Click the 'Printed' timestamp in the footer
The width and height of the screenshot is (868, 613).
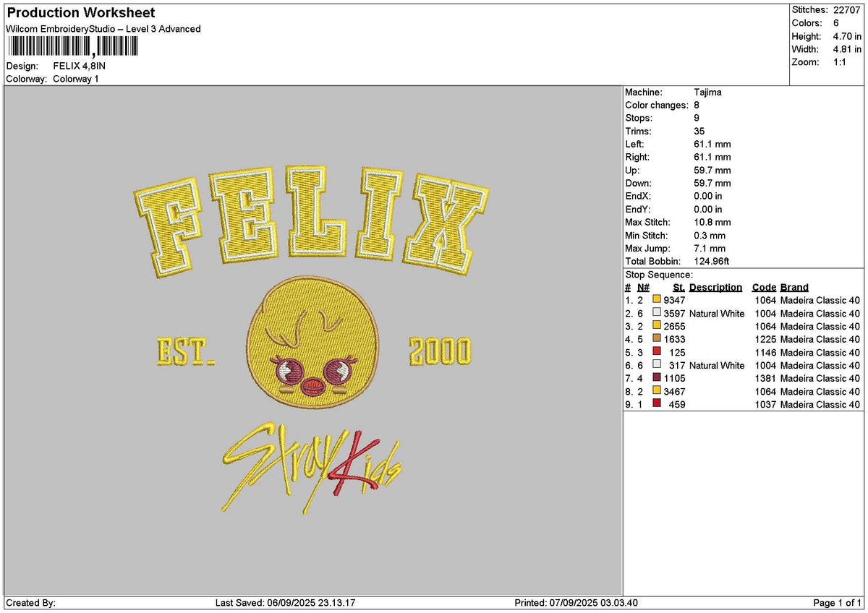point(576,603)
